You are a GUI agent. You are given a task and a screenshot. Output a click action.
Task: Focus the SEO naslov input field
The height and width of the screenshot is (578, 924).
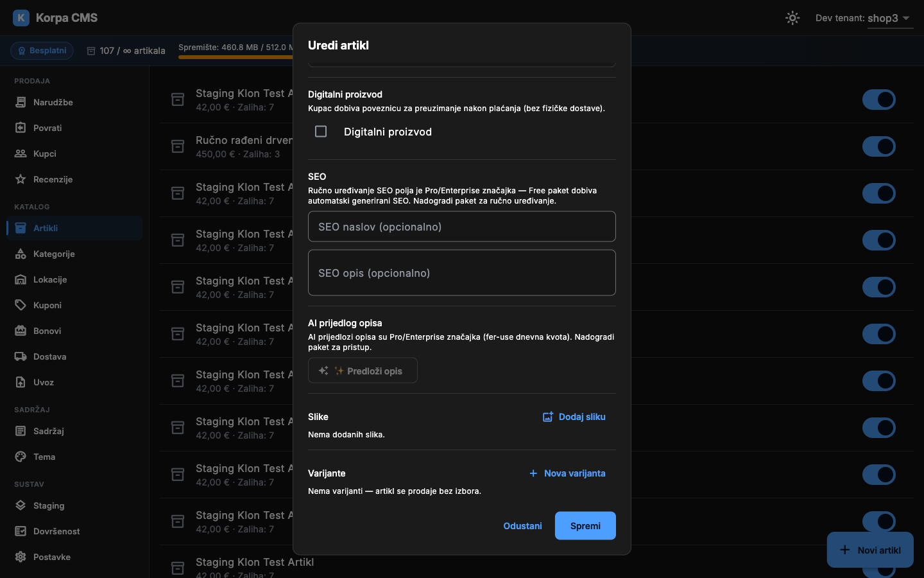(x=462, y=227)
